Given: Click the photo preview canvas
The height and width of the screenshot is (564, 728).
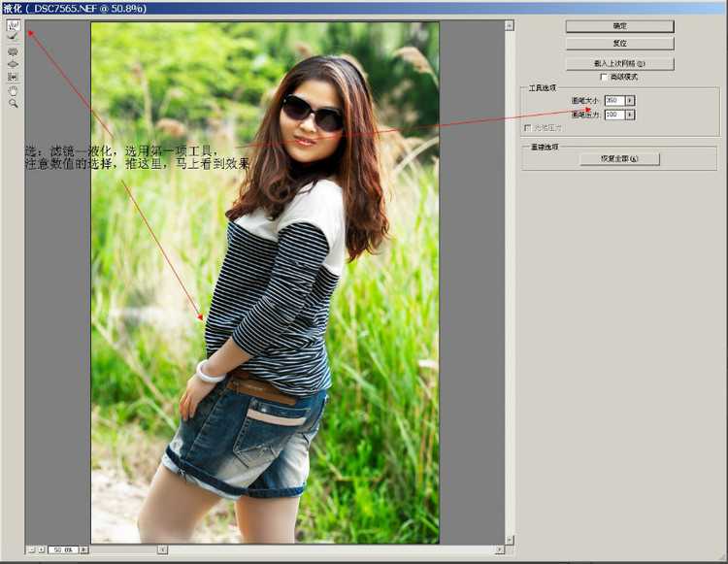Looking at the screenshot, I should click(265, 282).
